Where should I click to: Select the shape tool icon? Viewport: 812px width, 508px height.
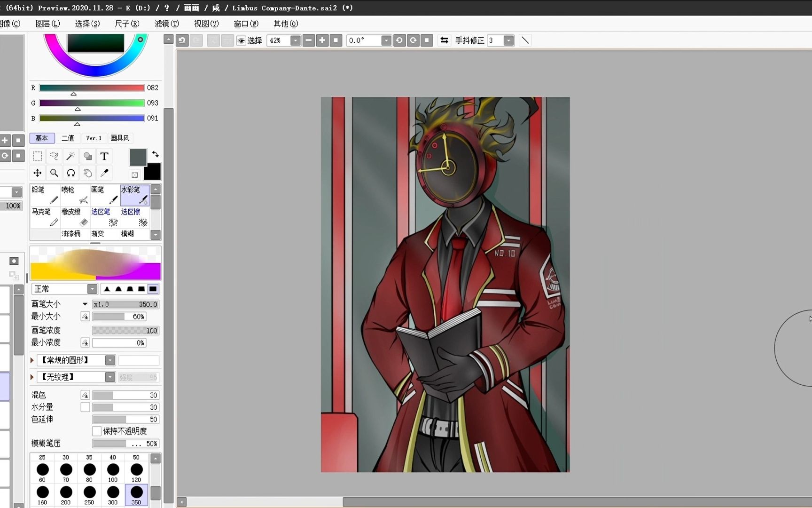87,156
